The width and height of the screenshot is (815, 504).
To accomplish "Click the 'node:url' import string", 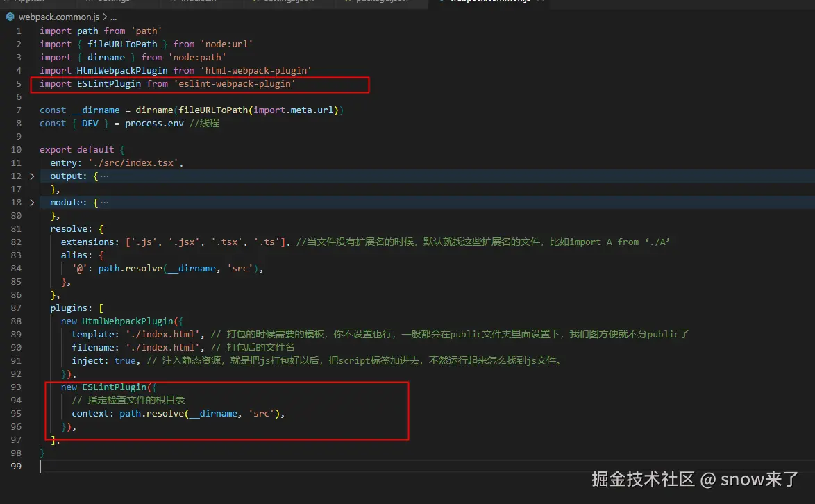I will click(226, 44).
